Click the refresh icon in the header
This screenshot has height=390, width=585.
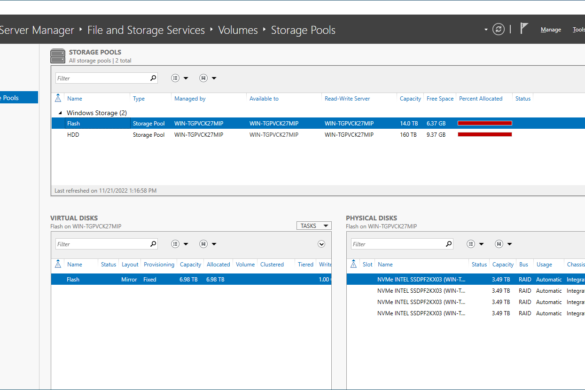[498, 29]
